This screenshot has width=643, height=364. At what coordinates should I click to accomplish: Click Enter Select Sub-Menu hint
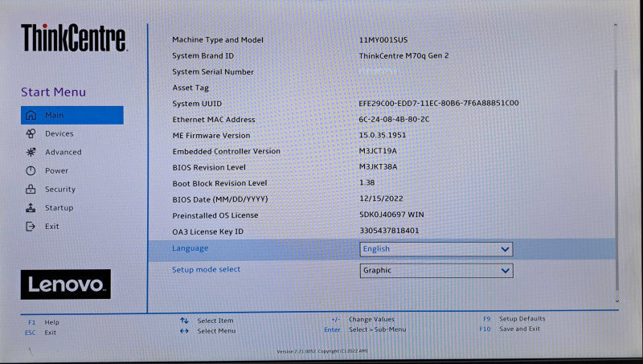pos(365,329)
